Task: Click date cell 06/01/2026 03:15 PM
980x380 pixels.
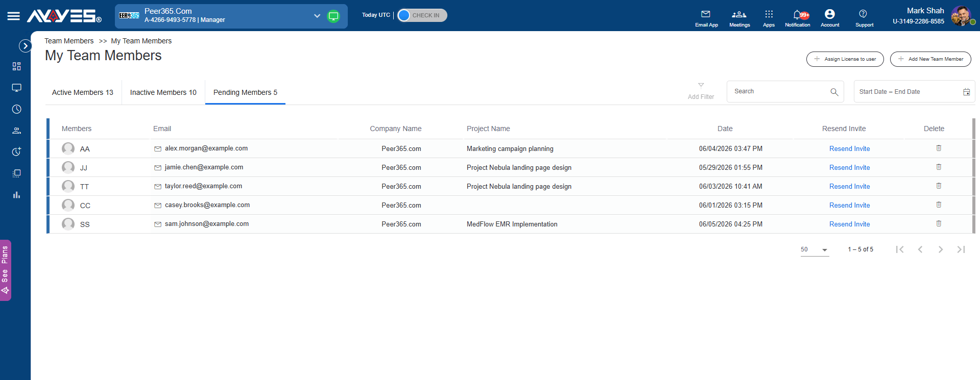Action: pos(730,206)
